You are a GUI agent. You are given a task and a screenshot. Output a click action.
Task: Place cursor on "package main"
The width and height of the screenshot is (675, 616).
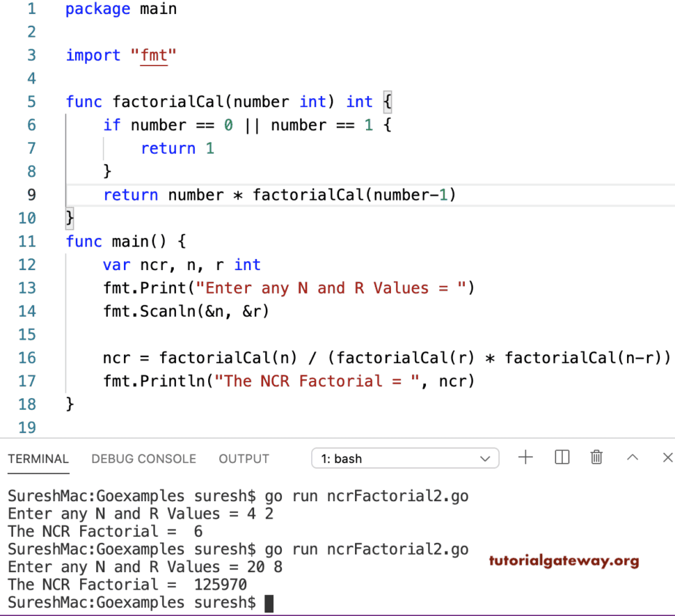pos(120,8)
